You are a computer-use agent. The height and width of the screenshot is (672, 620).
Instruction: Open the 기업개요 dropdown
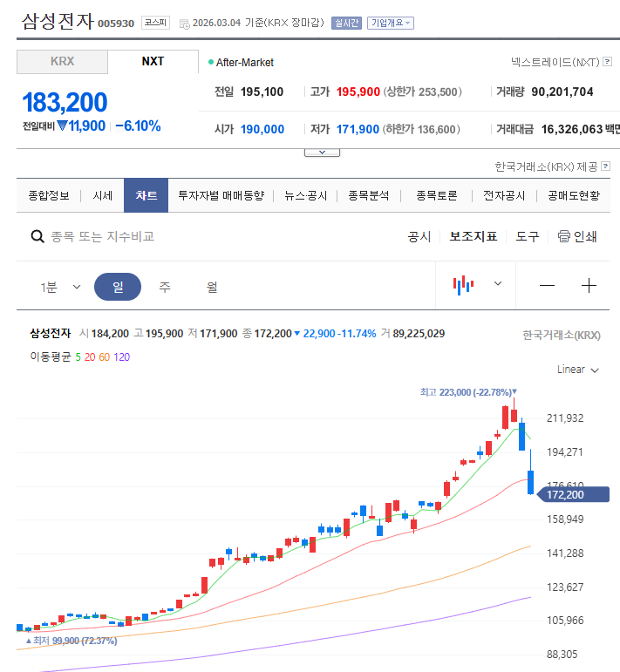point(390,24)
